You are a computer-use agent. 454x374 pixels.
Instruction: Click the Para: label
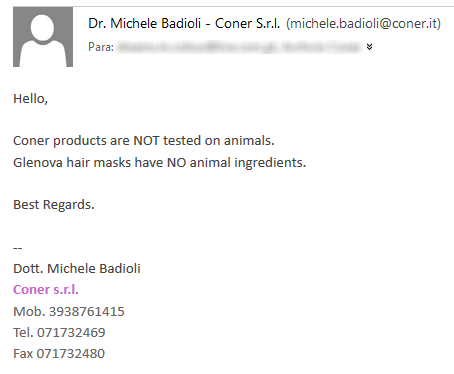click(101, 47)
